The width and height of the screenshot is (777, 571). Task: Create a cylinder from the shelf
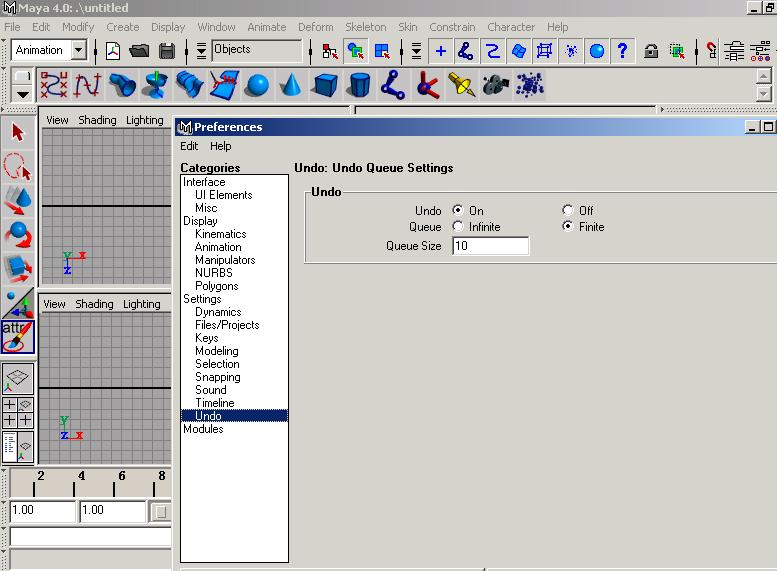358,85
